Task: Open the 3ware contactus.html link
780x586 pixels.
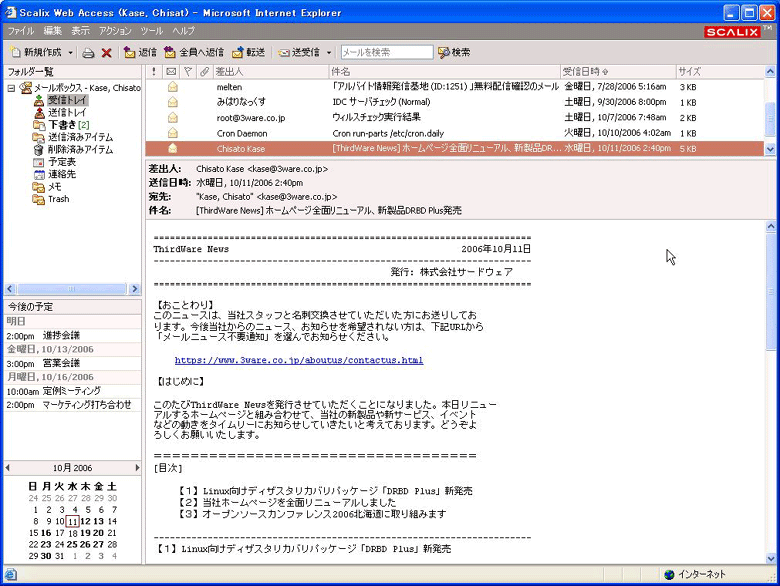Action: tap(299, 360)
